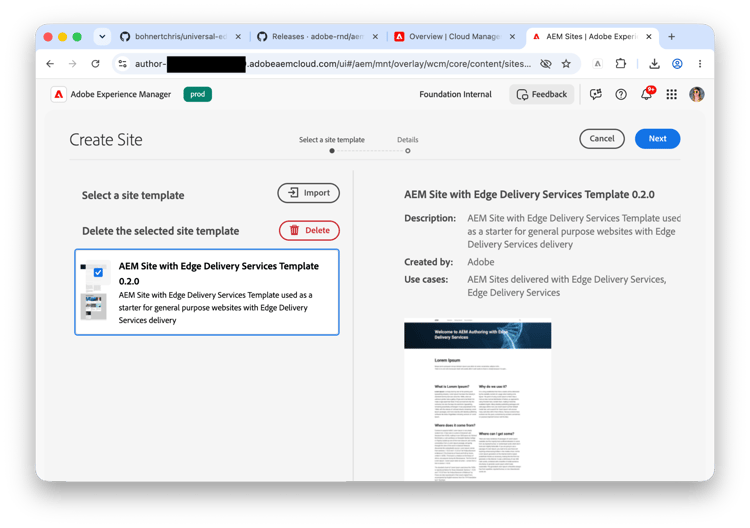Click the Foundation Internal organization label

[455, 94]
